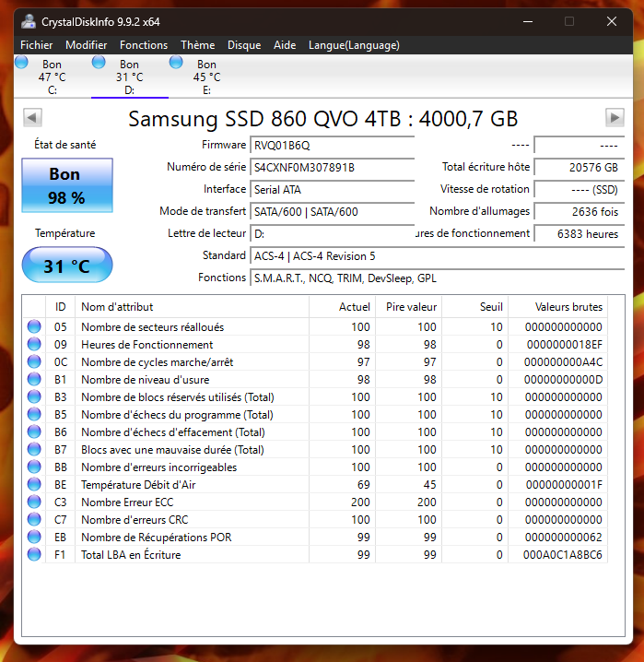Open the Fichier menu

36,45
